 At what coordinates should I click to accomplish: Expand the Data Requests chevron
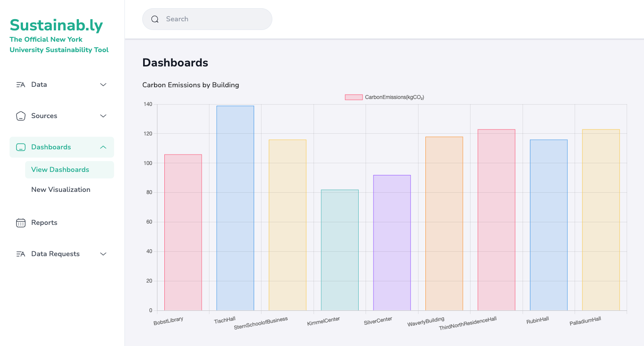click(103, 254)
